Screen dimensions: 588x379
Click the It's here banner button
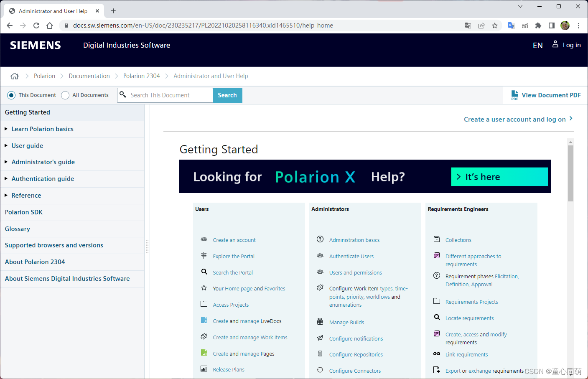[499, 177]
